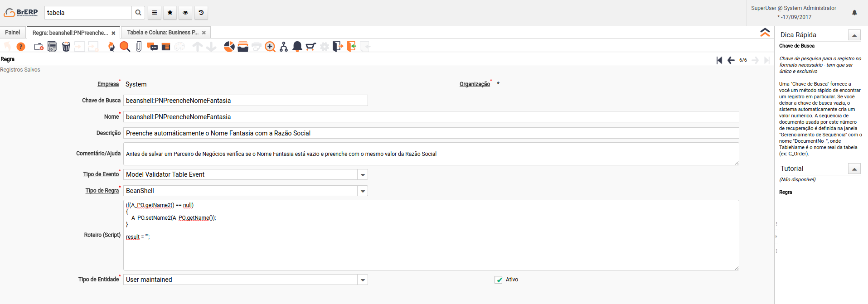Click the BrERP logo
Screen dimensions: 868x304
[x=21, y=13]
